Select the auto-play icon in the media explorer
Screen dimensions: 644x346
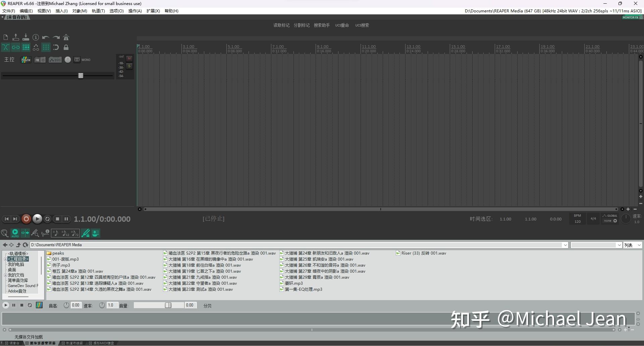pos(15,233)
